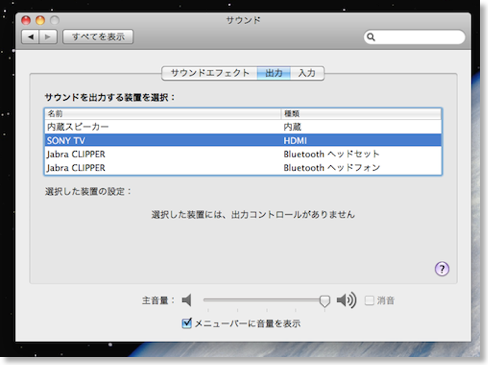Screen dimensions: 488x365
Task: Click the HDMI type cell
Action: coord(295,141)
